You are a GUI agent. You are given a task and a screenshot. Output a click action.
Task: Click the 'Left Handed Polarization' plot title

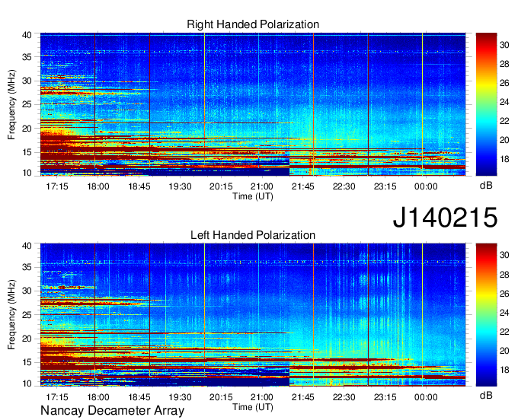[253, 235]
